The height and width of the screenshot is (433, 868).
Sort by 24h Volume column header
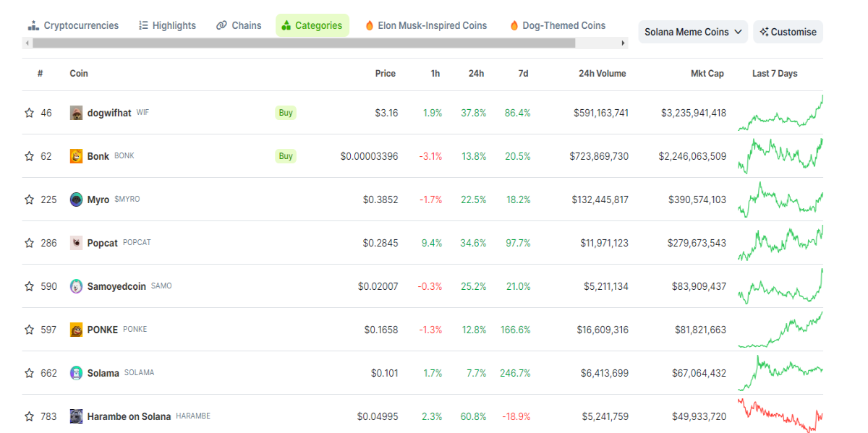pyautogui.click(x=602, y=74)
